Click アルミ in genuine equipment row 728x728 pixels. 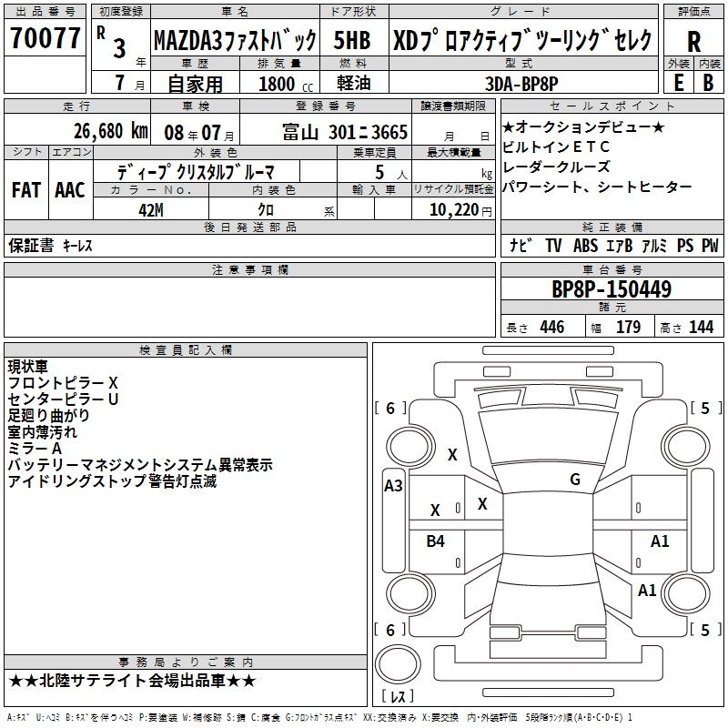tap(654, 245)
